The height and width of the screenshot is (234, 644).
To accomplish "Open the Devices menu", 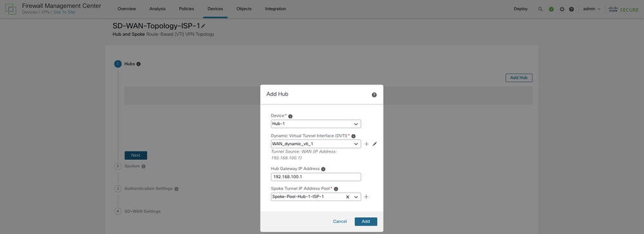I will click(215, 9).
